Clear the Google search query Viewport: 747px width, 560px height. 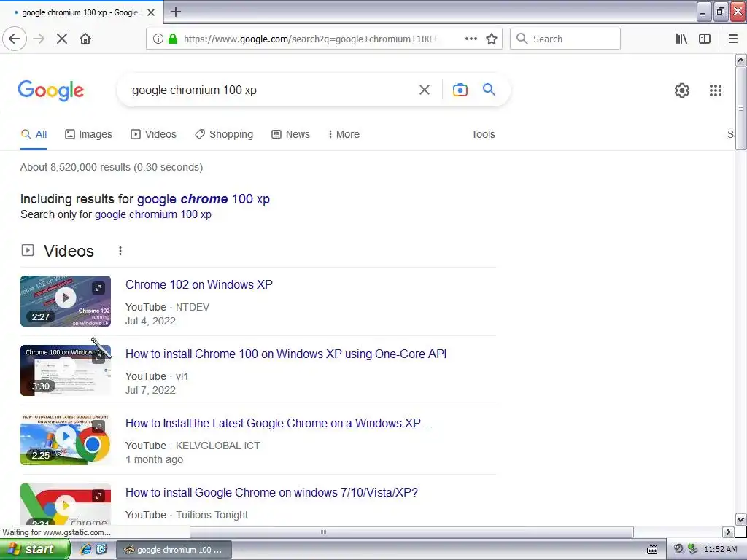(425, 90)
